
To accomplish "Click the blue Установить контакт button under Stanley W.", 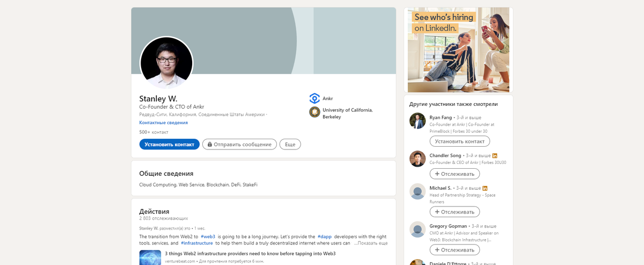I will point(169,144).
